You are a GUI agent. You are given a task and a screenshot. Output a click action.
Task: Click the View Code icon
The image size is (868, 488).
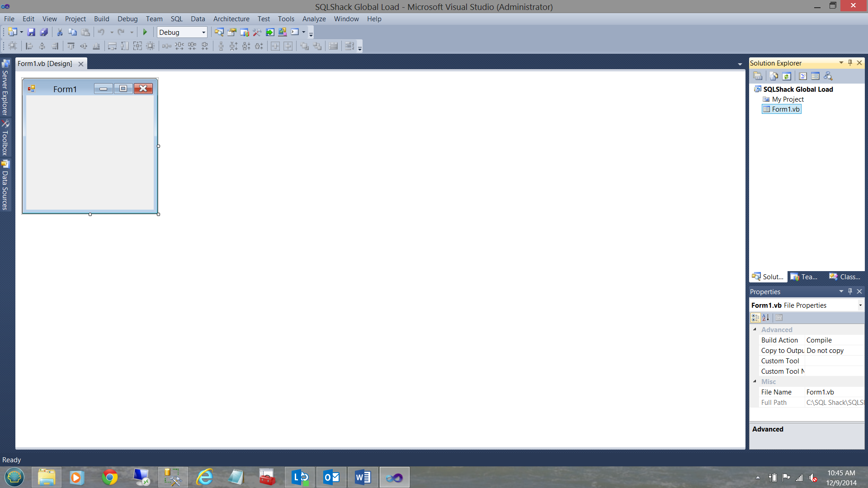point(803,76)
